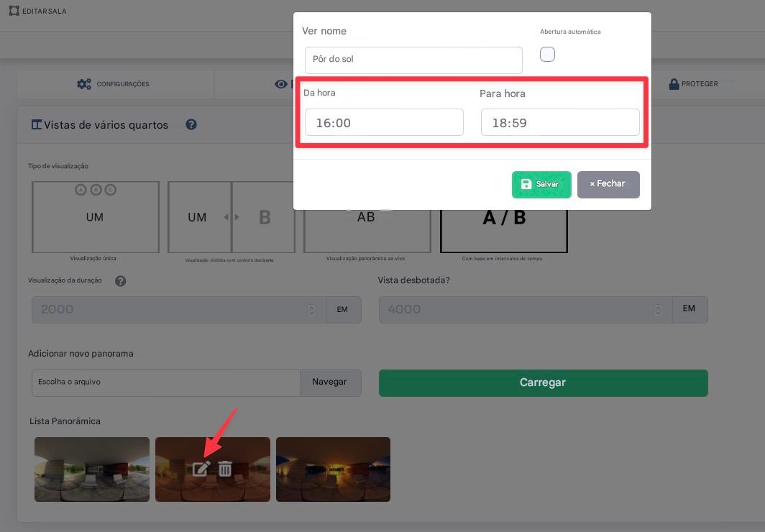Select the UM single visualization type
The height and width of the screenshot is (532, 765).
pyautogui.click(x=96, y=217)
